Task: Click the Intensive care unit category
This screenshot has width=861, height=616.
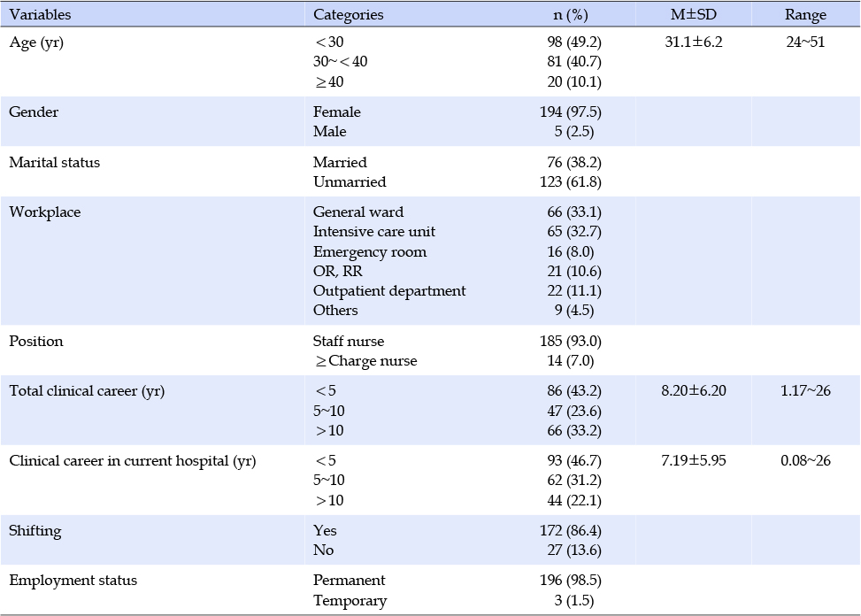Action: coord(374,232)
